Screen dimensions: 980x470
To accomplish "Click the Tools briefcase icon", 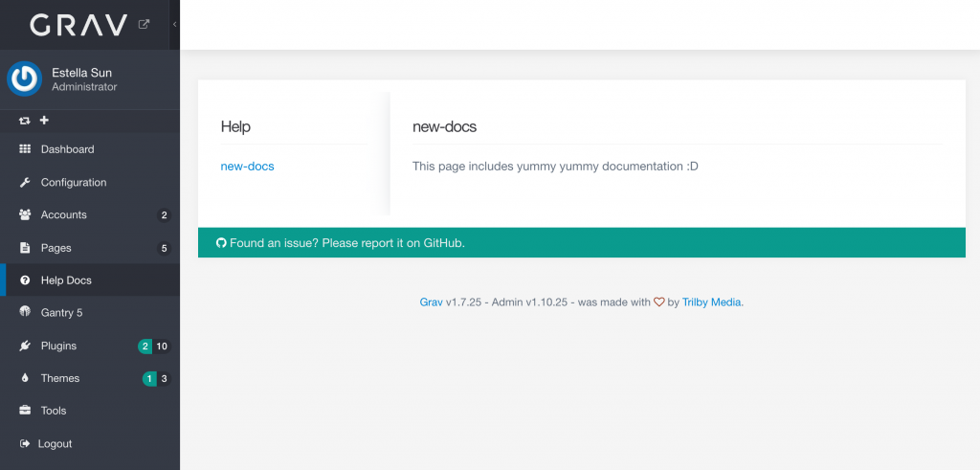I will (x=25, y=411).
